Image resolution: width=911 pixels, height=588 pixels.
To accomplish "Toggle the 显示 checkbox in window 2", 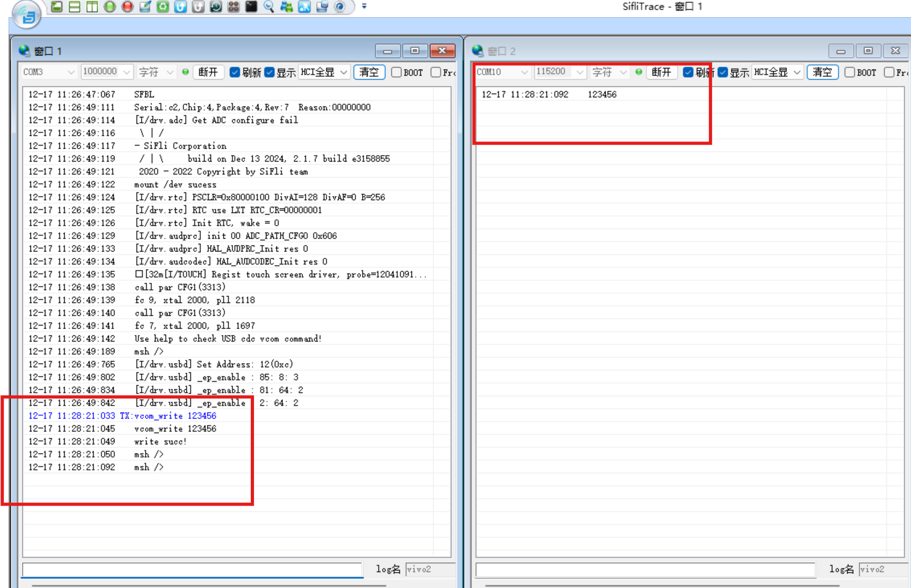I will point(723,72).
